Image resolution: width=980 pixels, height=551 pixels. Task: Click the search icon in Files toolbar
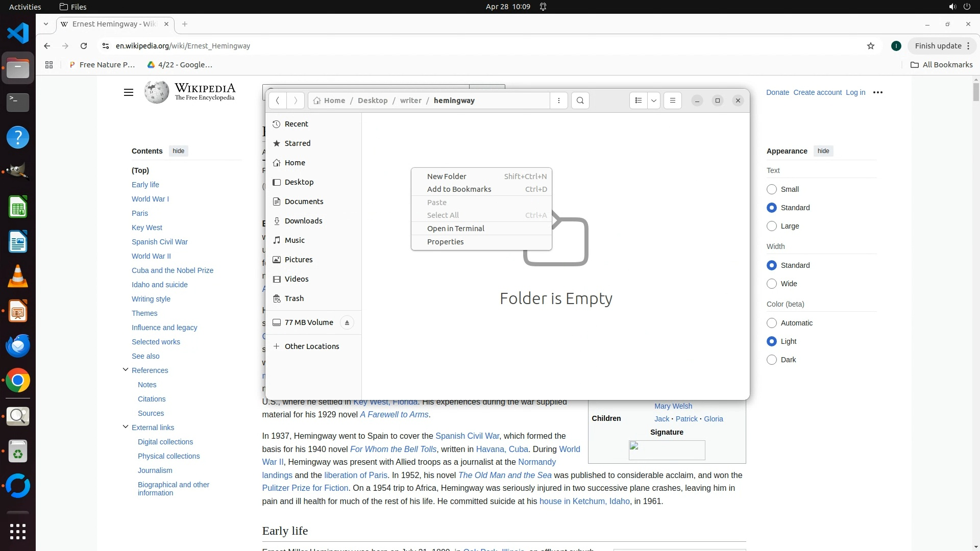[x=580, y=101]
